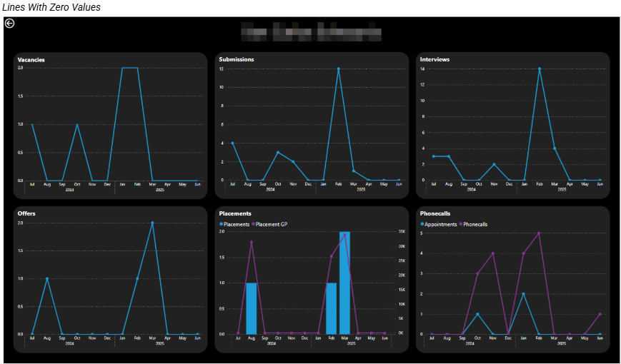Click the 2025 year label under Vacancies chart

(x=160, y=190)
